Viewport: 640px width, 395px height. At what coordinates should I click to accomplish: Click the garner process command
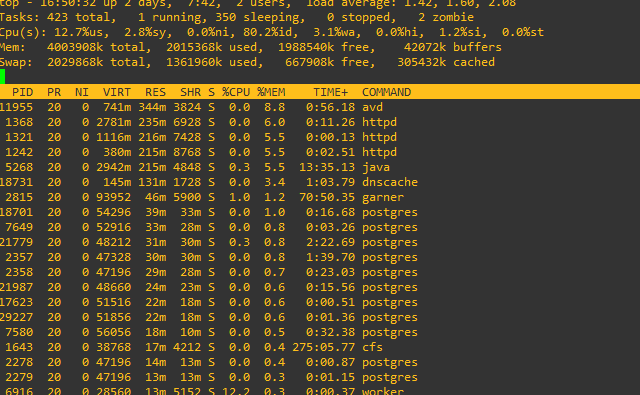coord(383,198)
